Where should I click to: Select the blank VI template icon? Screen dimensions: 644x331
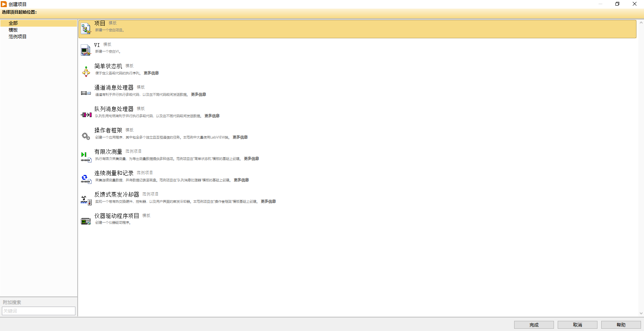86,50
